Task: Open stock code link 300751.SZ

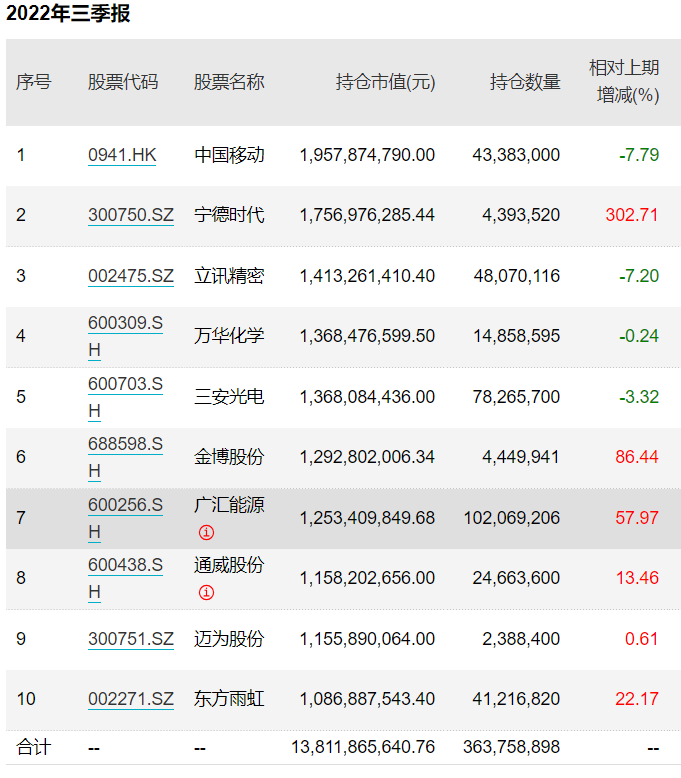Action: [x=131, y=639]
